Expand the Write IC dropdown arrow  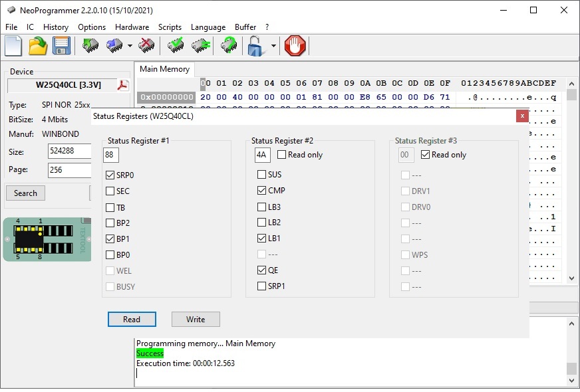[130, 47]
